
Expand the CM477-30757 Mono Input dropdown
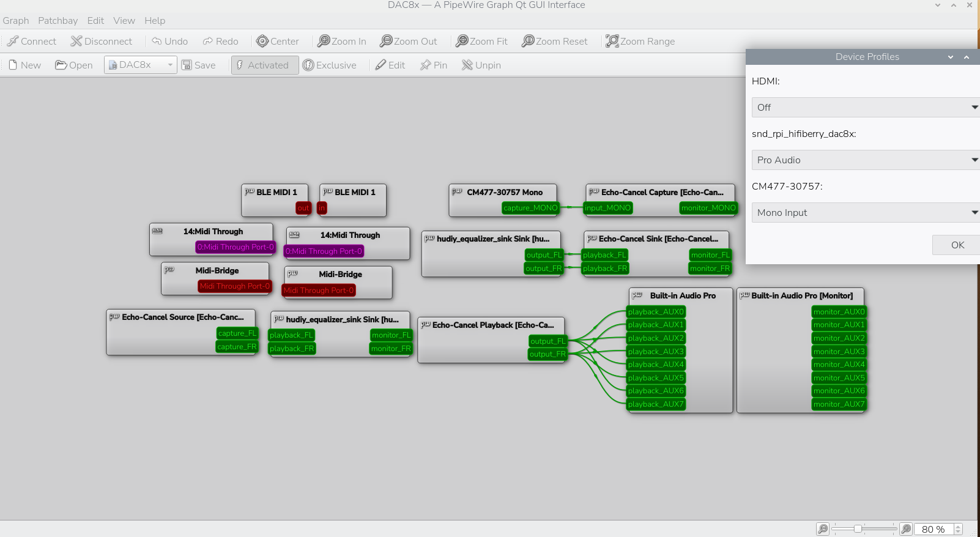click(x=865, y=213)
